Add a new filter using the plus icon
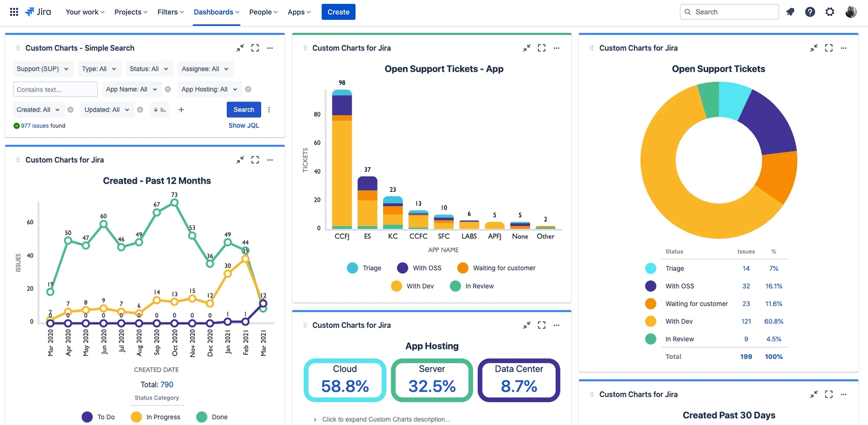This screenshot has width=868, height=425. coord(181,109)
